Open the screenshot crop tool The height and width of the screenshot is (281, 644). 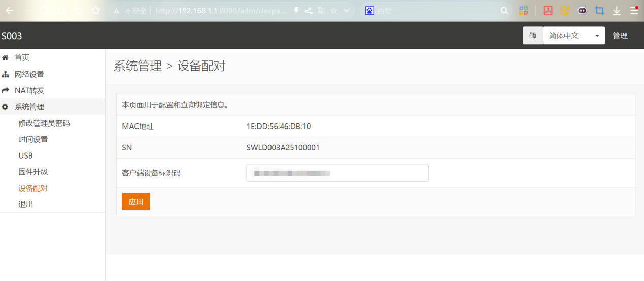click(x=600, y=10)
